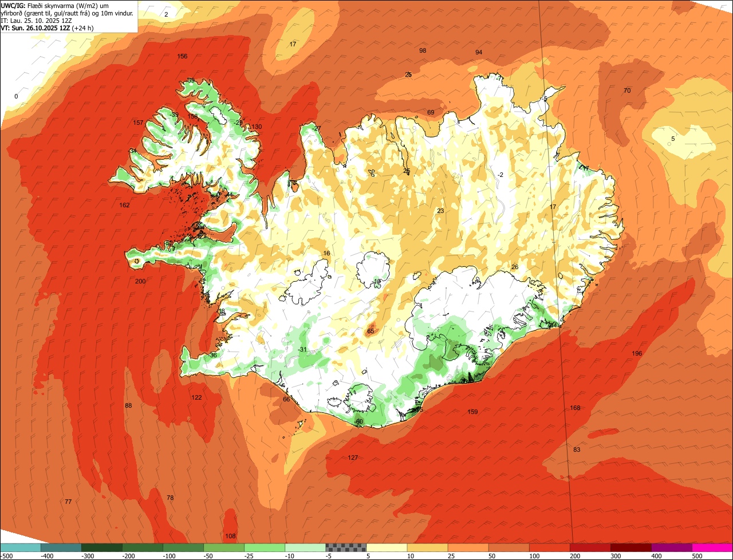This screenshot has width=733, height=560.
Task: Select the pale yellow legend swatch between 5 and 10
Action: (x=387, y=547)
